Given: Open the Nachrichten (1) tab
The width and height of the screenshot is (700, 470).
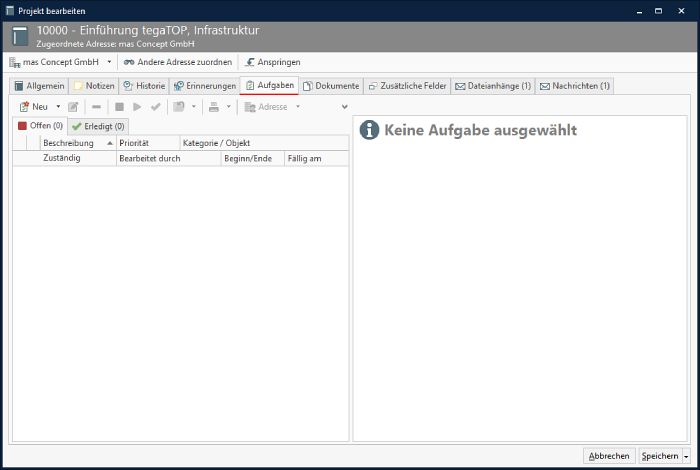Looking at the screenshot, I should coord(575,86).
